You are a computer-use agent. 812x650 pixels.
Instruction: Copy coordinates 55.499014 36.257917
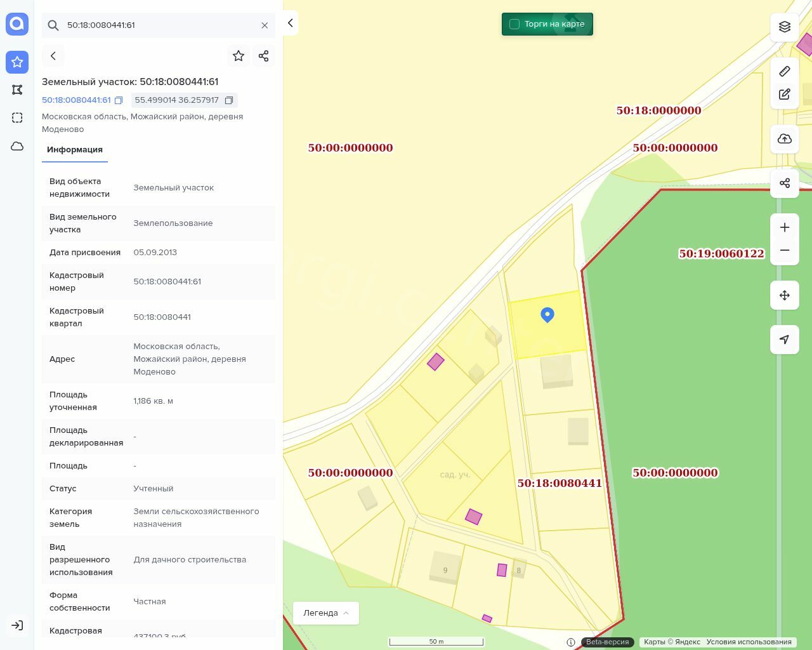[x=229, y=100]
